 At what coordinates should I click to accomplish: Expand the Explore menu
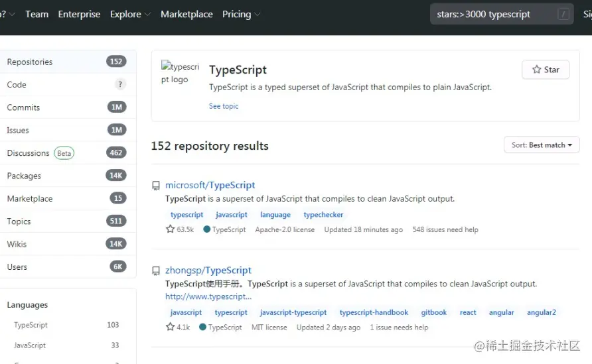[x=129, y=14]
